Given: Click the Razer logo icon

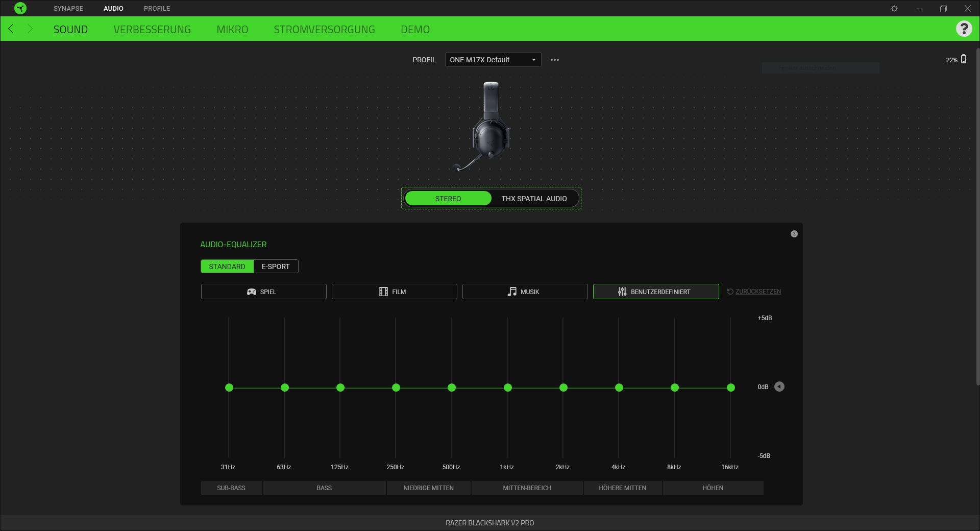Looking at the screenshot, I should (x=20, y=8).
